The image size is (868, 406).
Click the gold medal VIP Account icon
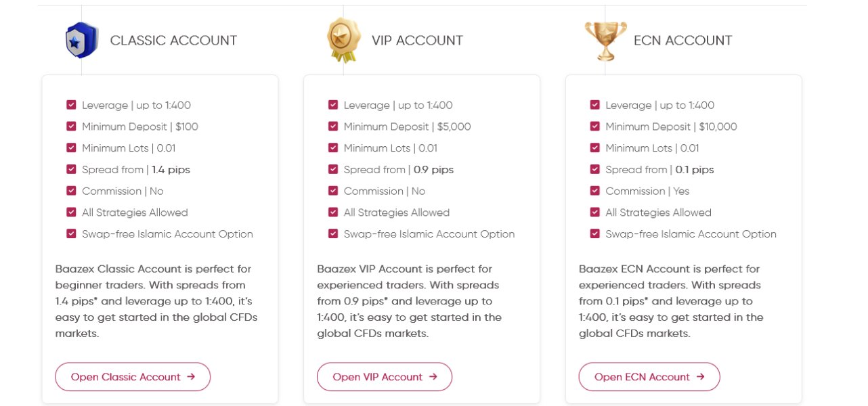[343, 40]
